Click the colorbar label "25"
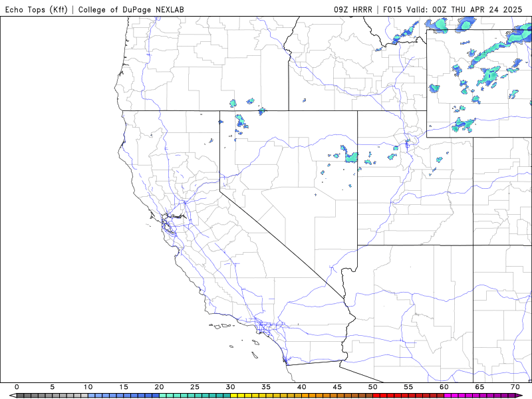This screenshot has height=399, width=532. tap(195, 387)
